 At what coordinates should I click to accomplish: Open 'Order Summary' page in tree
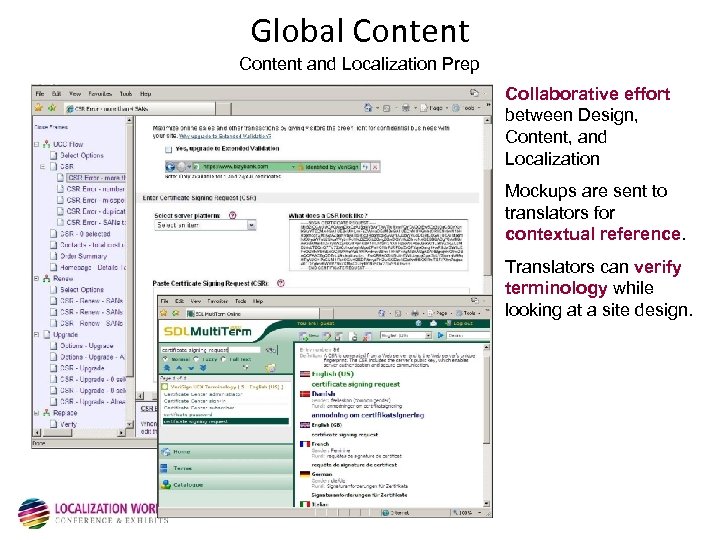84,256
